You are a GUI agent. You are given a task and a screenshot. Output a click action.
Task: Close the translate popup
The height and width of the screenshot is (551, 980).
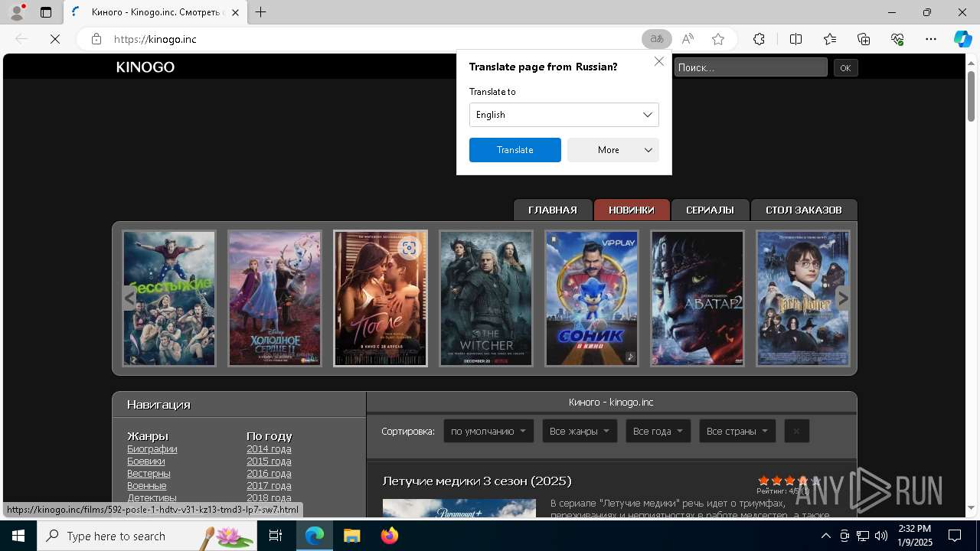(658, 61)
